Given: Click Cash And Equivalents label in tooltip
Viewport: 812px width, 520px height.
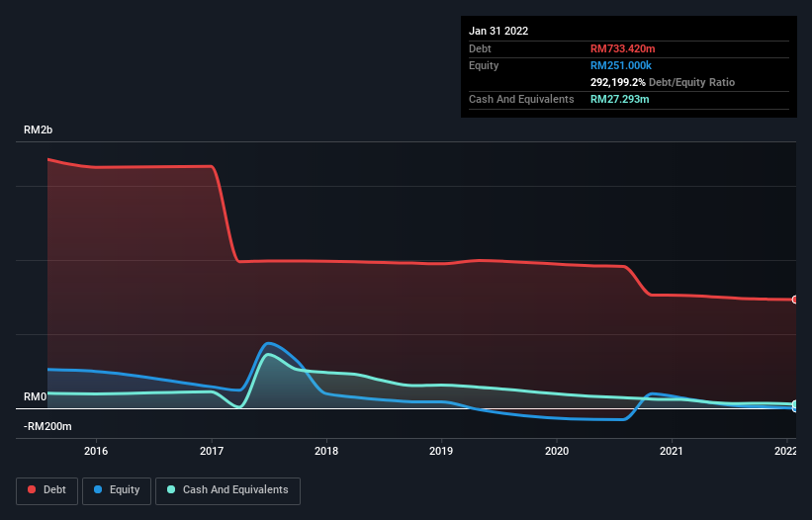Looking at the screenshot, I should (521, 99).
